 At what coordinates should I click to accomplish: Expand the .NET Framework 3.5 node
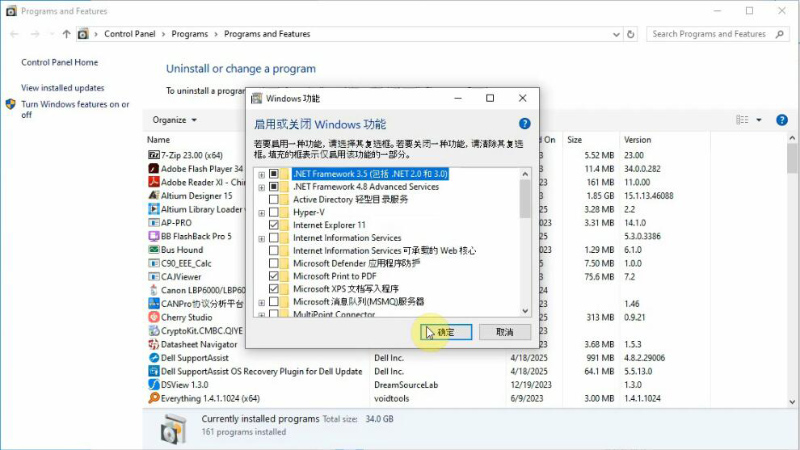pos(261,174)
